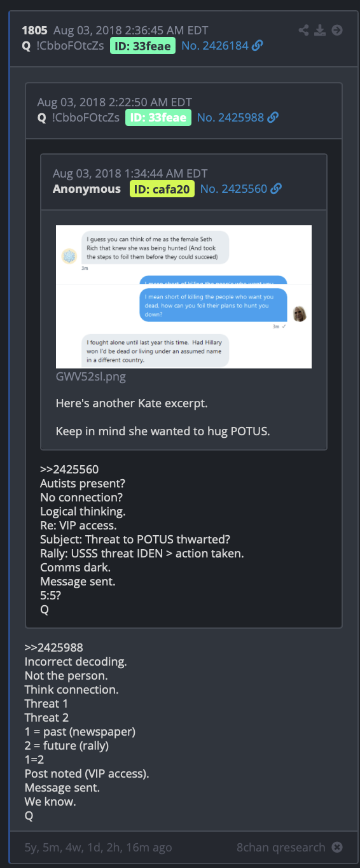Open the GWV52sl.png chat screenshot thumbnail
The image size is (360, 868).
point(184,297)
